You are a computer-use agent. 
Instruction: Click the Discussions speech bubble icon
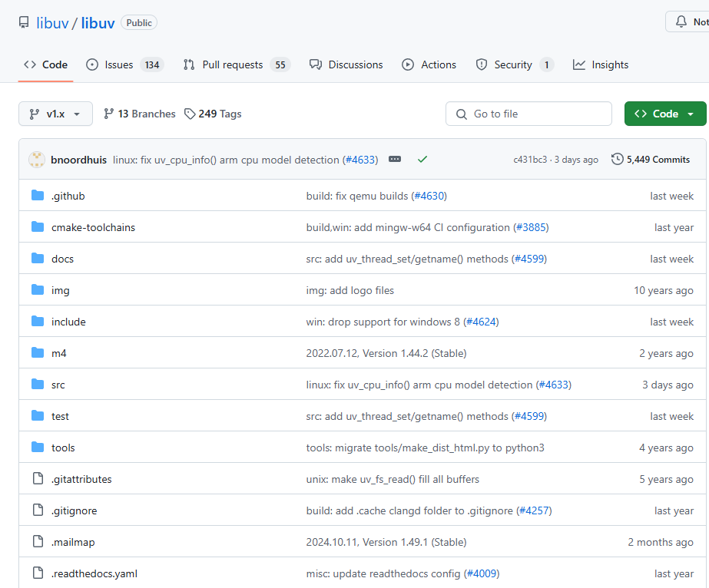316,64
